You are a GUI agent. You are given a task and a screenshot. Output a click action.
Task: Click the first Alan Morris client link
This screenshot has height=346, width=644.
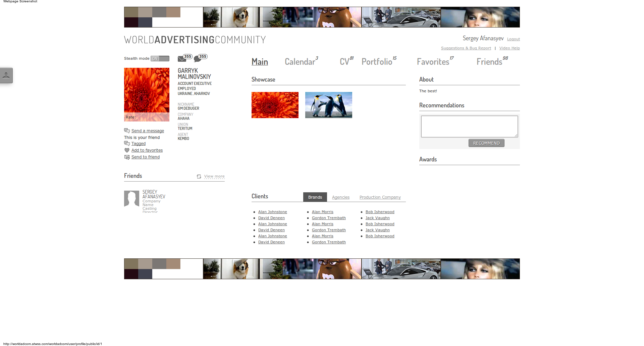[x=323, y=212]
